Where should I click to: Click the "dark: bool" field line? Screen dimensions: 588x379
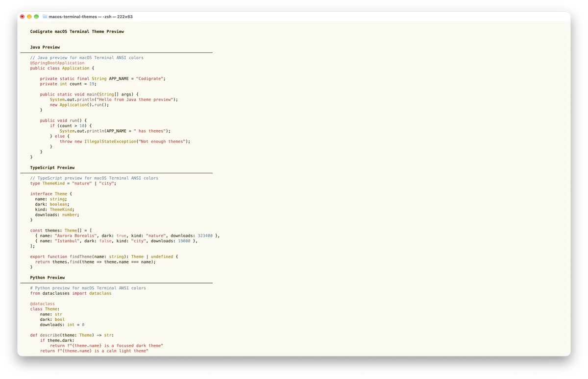(x=52, y=319)
